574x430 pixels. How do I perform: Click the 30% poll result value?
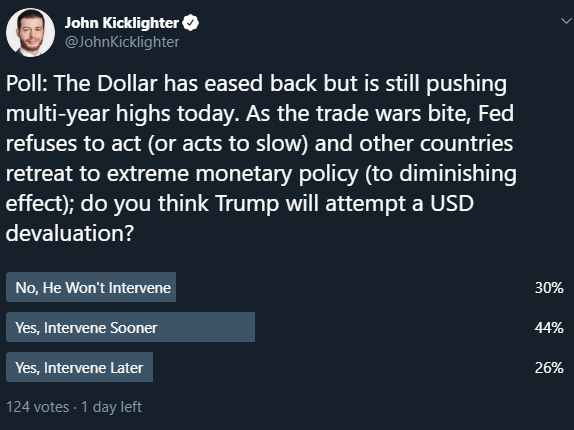pyautogui.click(x=549, y=288)
